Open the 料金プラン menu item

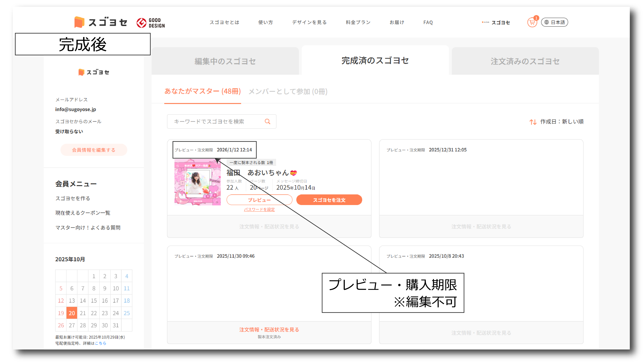tap(358, 22)
